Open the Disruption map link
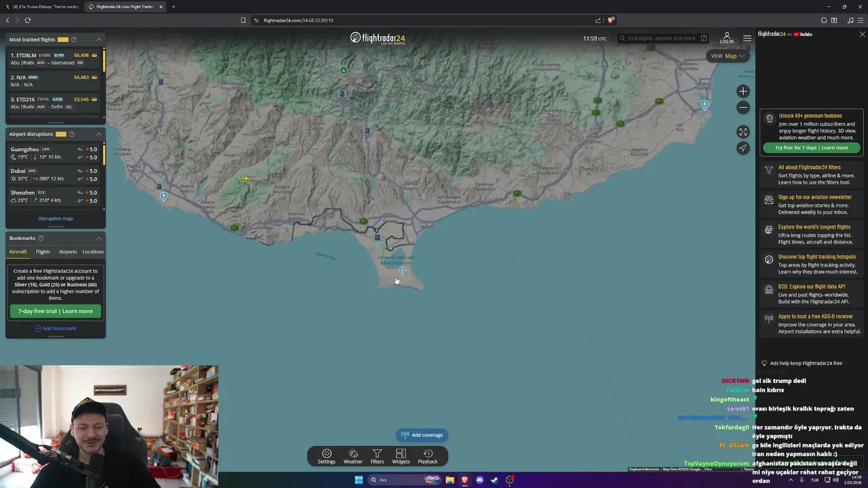This screenshot has height=488, width=868. coord(56,218)
